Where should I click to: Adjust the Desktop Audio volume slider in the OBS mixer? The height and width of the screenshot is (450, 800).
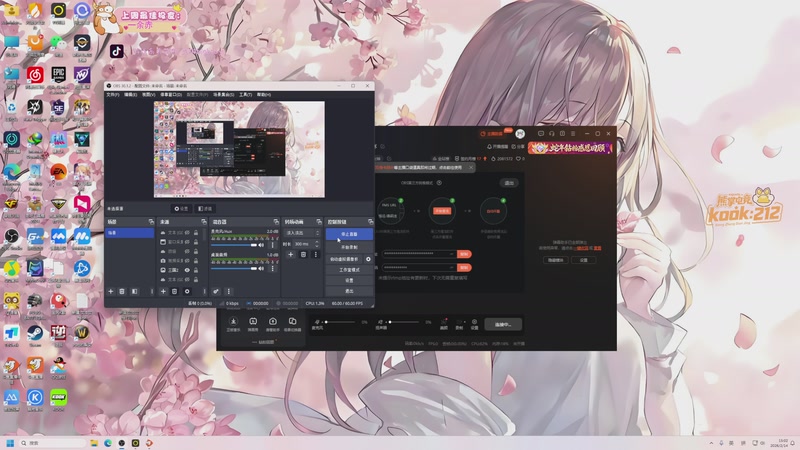click(x=234, y=268)
